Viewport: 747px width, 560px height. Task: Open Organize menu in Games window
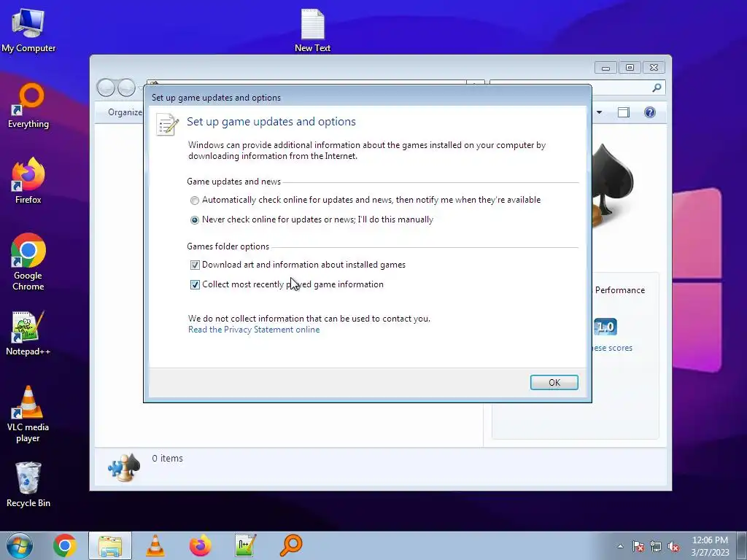click(x=125, y=112)
